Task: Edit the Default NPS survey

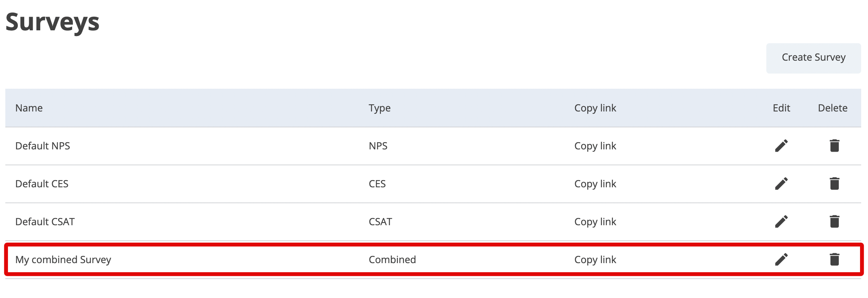Action: click(781, 146)
